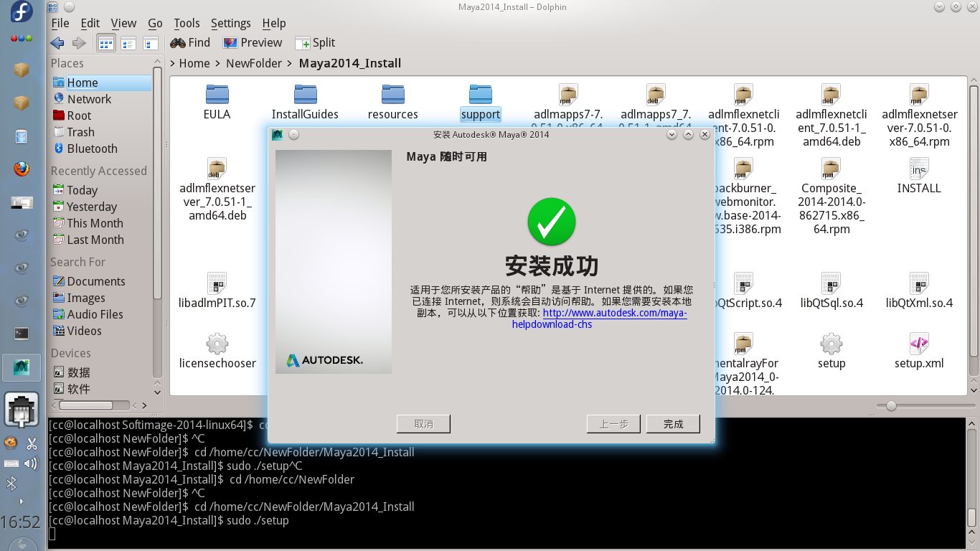Toggle the installer dialog pin button
Image resolution: width=980 pixels, height=551 pixels.
(x=293, y=134)
